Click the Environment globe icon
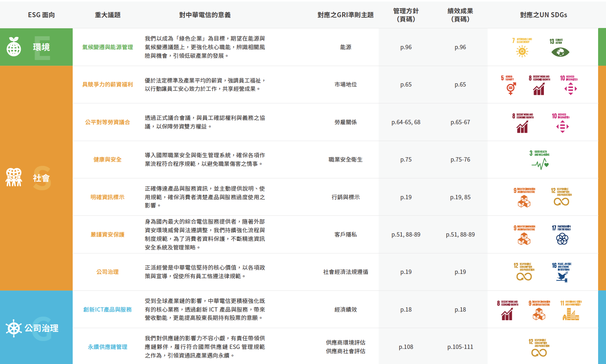This screenshot has height=364, width=606. tap(14, 47)
